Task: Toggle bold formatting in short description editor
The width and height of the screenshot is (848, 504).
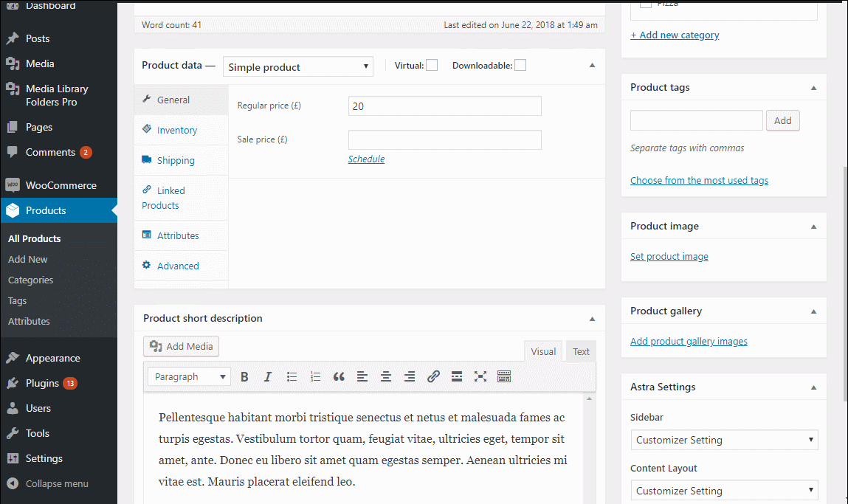Action: [x=244, y=377]
